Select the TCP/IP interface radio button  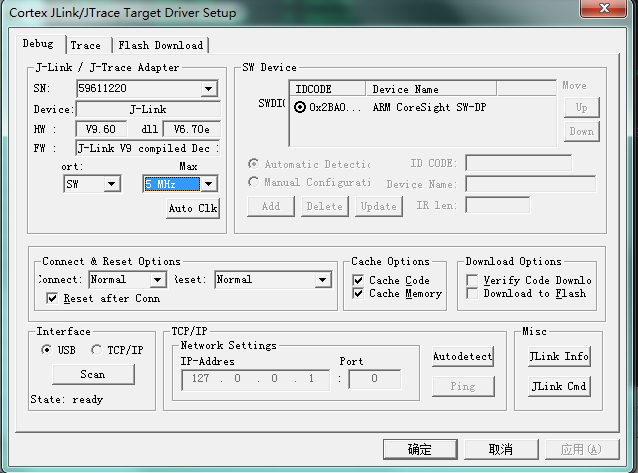(x=96, y=350)
